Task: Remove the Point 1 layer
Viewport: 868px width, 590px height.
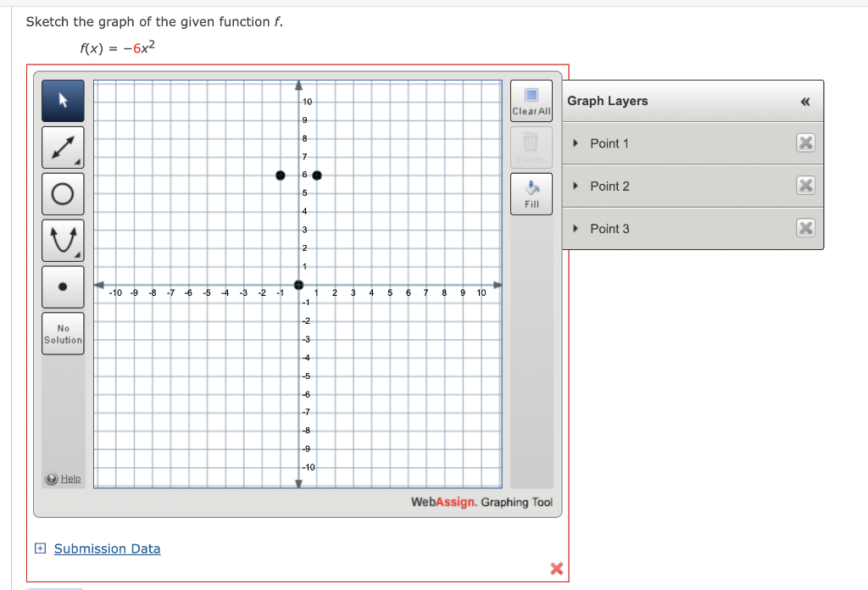Action: (x=805, y=143)
